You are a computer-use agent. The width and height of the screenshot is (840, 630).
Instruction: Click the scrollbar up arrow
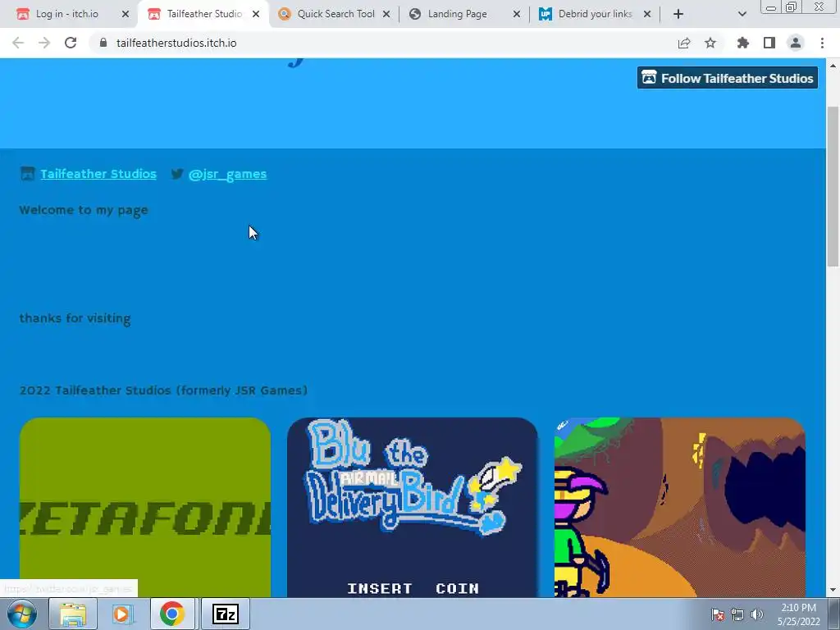(x=833, y=66)
